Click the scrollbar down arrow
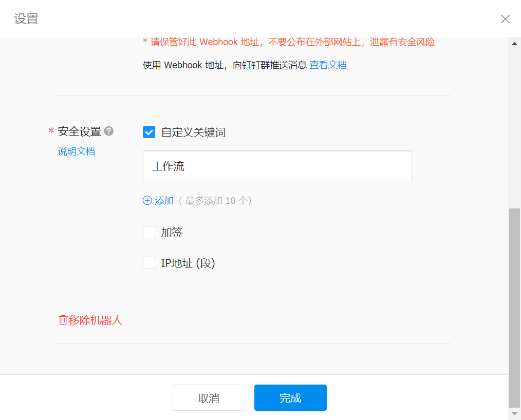The image size is (521, 420). click(x=514, y=413)
